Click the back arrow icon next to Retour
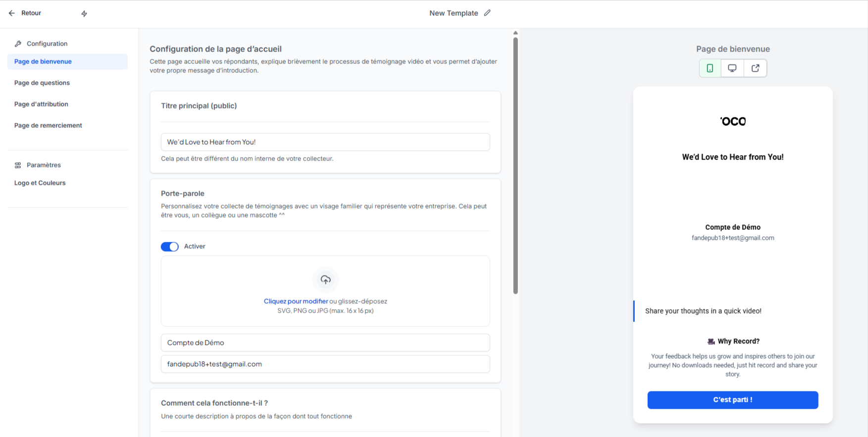 (x=12, y=13)
